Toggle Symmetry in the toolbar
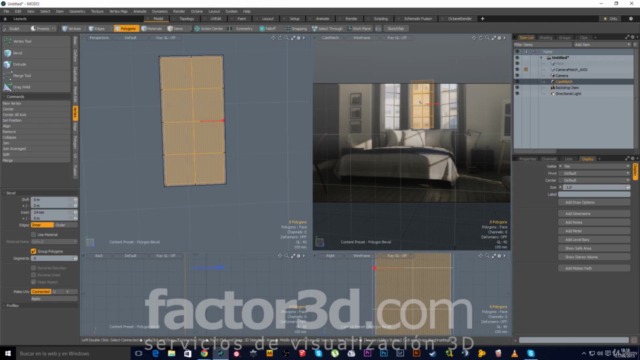 241,29
